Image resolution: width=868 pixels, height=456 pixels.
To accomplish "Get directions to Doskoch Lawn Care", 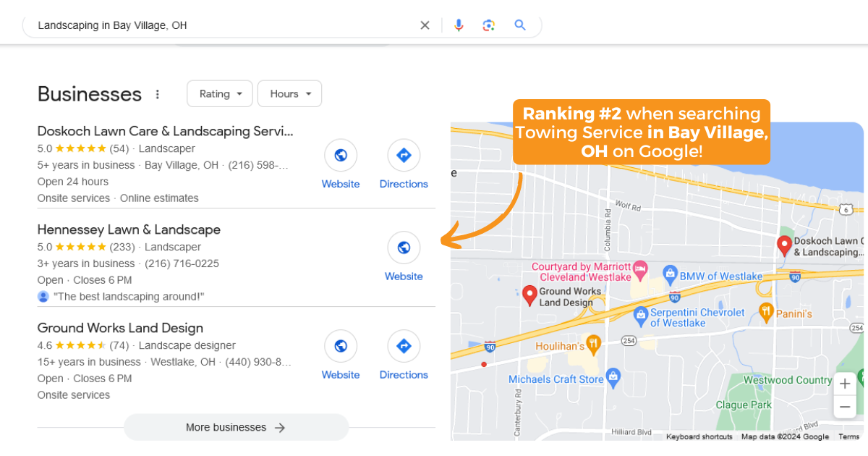I will [x=404, y=155].
